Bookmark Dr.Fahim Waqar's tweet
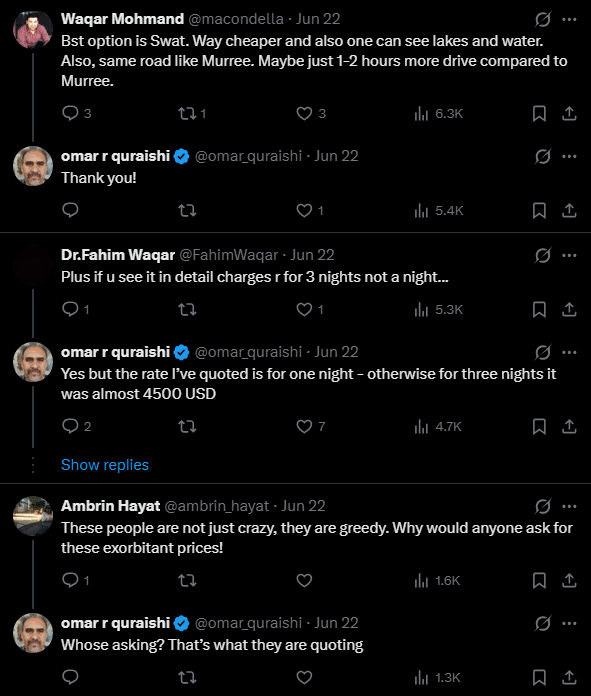The width and height of the screenshot is (591, 696). (x=539, y=309)
